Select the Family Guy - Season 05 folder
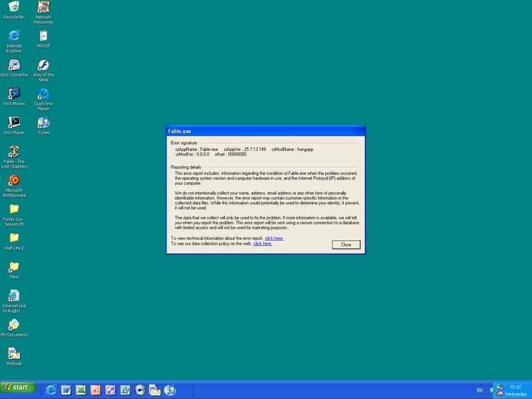Image resolution: width=532 pixels, height=399 pixels. pyautogui.click(x=14, y=215)
